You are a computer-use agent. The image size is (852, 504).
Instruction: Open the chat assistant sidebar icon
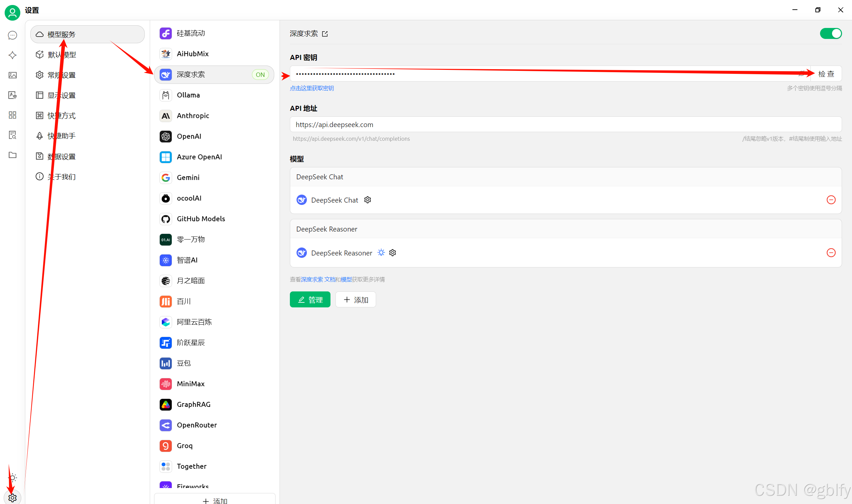click(13, 35)
